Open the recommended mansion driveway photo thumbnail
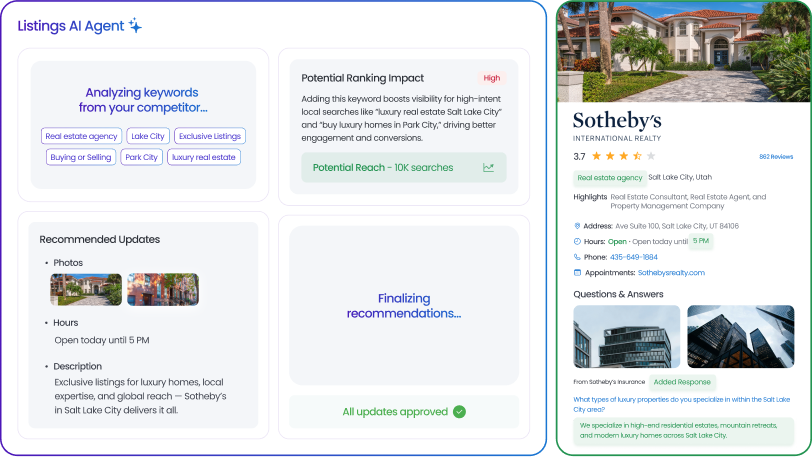Image resolution: width=812 pixels, height=457 pixels. (86, 289)
